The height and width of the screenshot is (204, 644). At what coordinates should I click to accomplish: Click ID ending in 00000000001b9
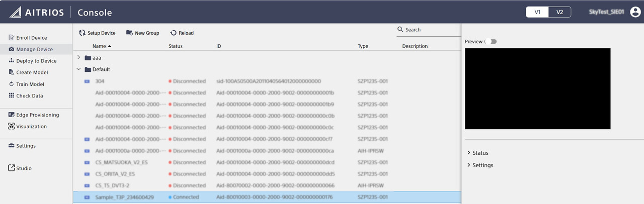coord(275,104)
